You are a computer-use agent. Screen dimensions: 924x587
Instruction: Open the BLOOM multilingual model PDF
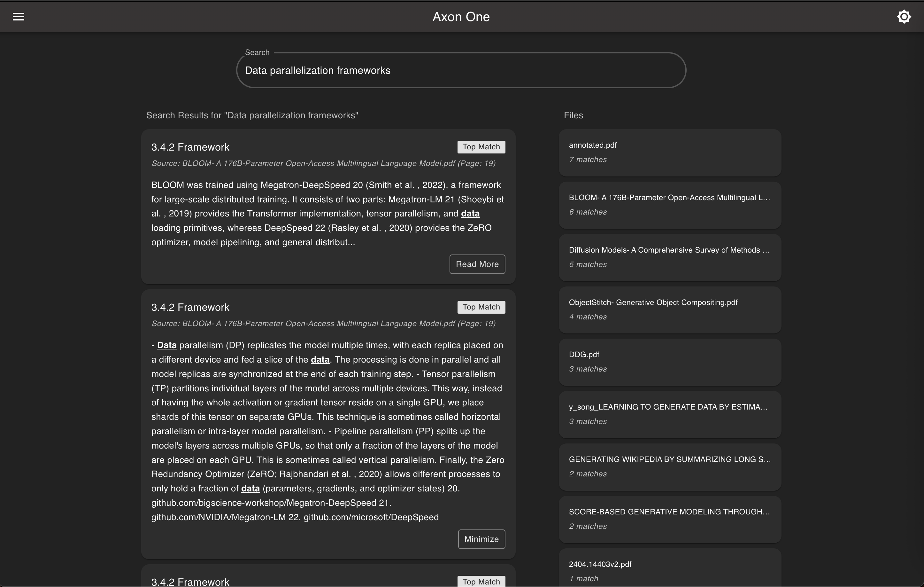pos(669,205)
